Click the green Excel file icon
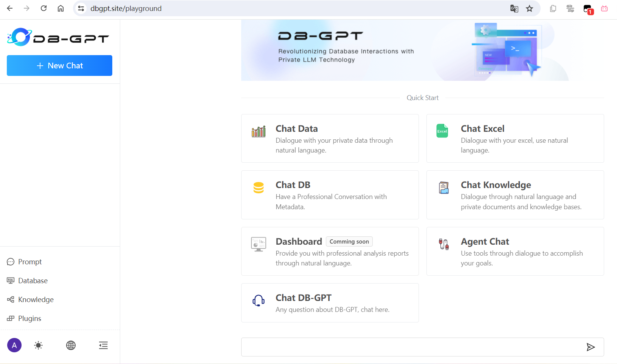The height and width of the screenshot is (364, 617). [442, 131]
